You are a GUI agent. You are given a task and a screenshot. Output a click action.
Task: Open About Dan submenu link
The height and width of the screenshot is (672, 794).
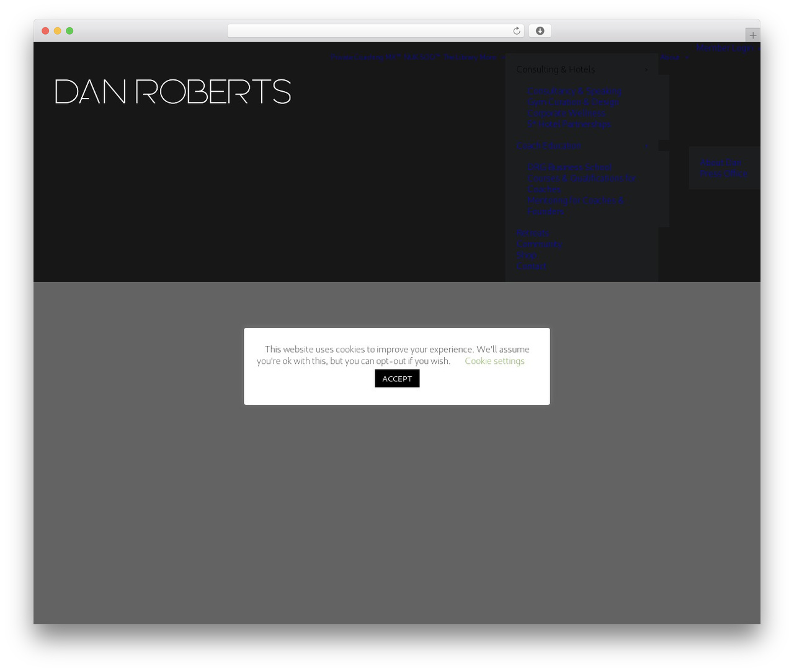coord(720,162)
